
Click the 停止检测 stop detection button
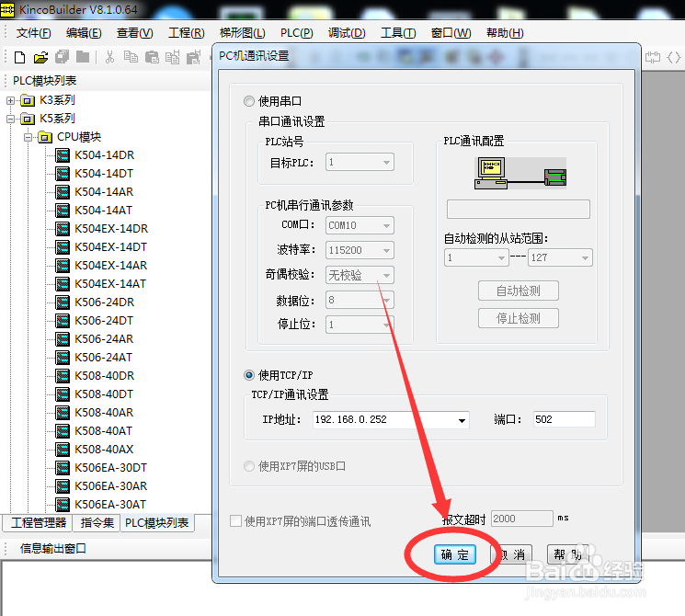(x=519, y=318)
